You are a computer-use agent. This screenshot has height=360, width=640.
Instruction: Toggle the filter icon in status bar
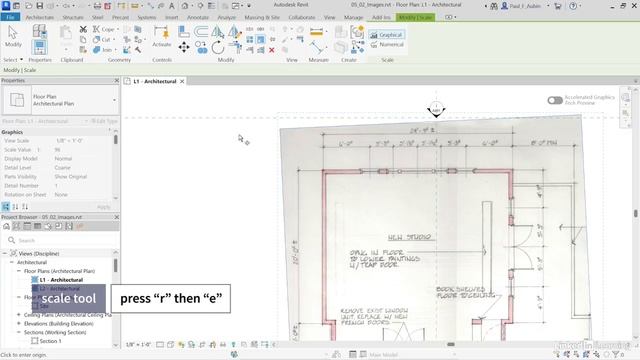616,355
